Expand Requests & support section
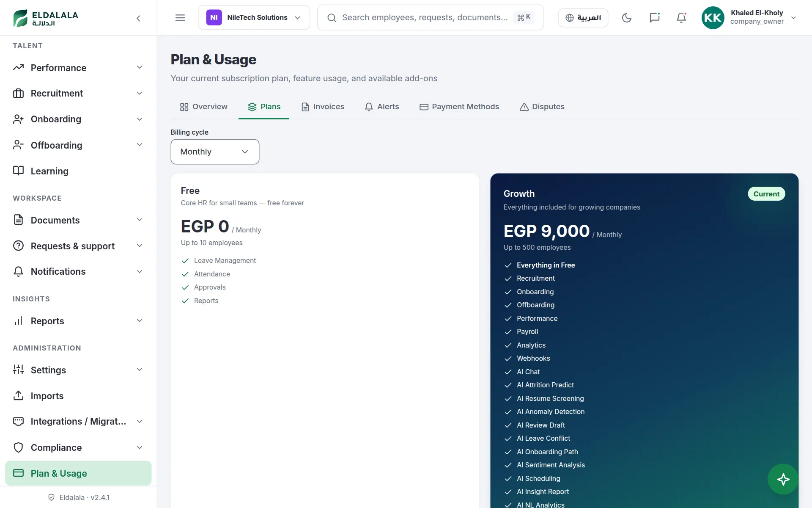 [78, 246]
